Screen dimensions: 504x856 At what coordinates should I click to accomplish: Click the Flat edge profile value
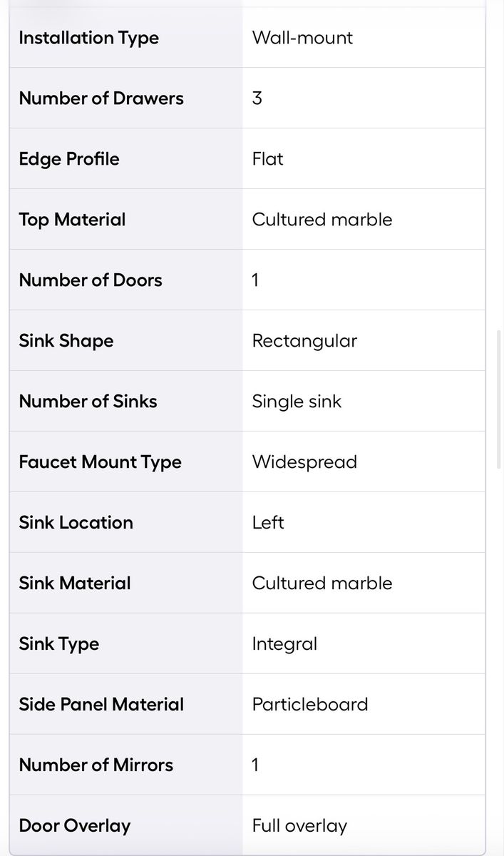pyautogui.click(x=267, y=159)
